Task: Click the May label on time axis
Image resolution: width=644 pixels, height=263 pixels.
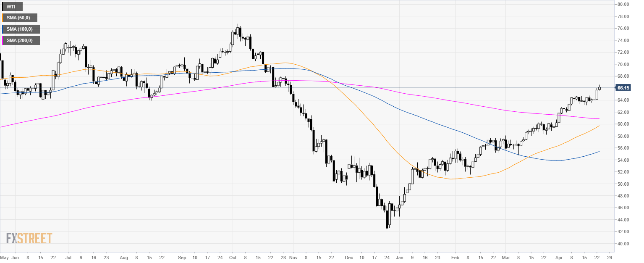Action: click(x=5, y=257)
